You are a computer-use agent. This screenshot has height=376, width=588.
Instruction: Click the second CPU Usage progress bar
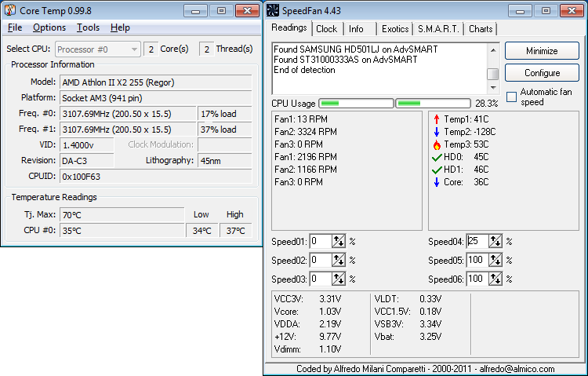coord(433,104)
